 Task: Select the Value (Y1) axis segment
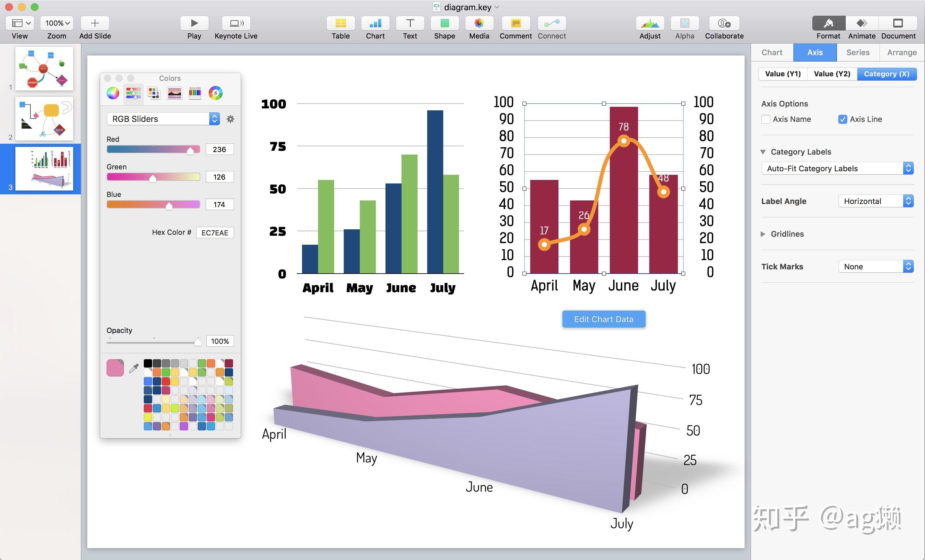click(783, 74)
